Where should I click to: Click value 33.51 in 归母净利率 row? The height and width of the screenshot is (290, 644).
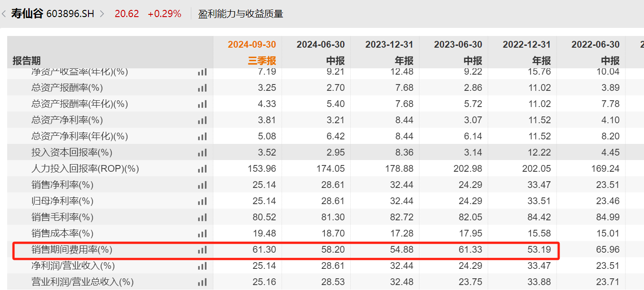pos(539,201)
